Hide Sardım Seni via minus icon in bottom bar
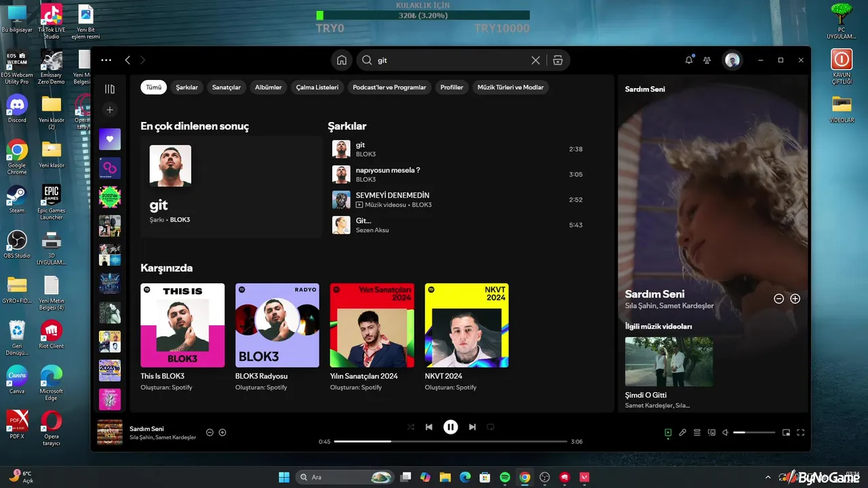 210,432
